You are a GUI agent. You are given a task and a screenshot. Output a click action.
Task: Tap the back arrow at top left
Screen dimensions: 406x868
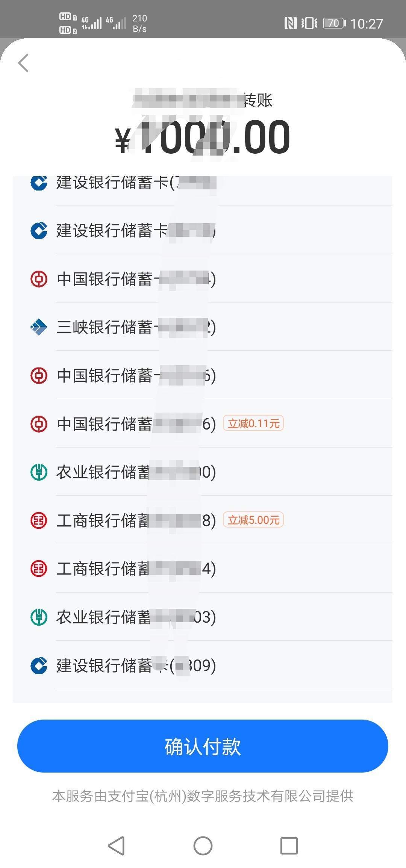coord(23,63)
